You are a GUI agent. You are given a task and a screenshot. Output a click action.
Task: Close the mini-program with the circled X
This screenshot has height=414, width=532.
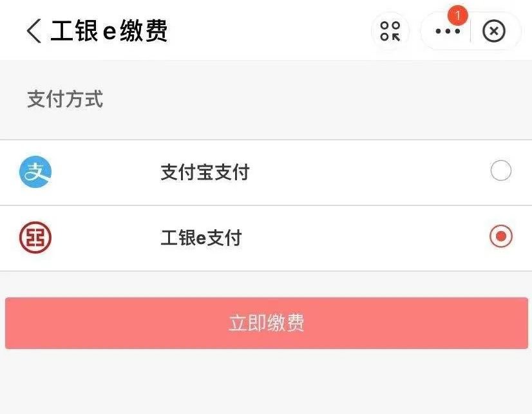tap(494, 31)
